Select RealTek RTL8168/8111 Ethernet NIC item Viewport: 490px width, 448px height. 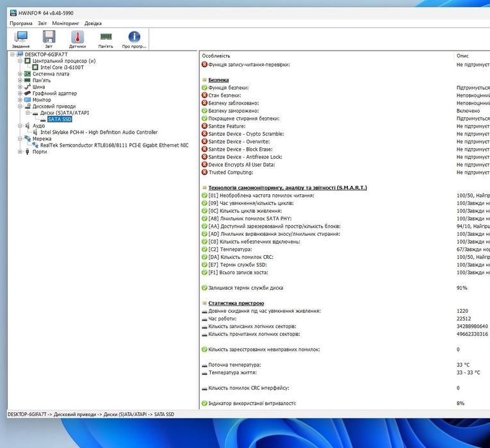[x=115, y=145]
